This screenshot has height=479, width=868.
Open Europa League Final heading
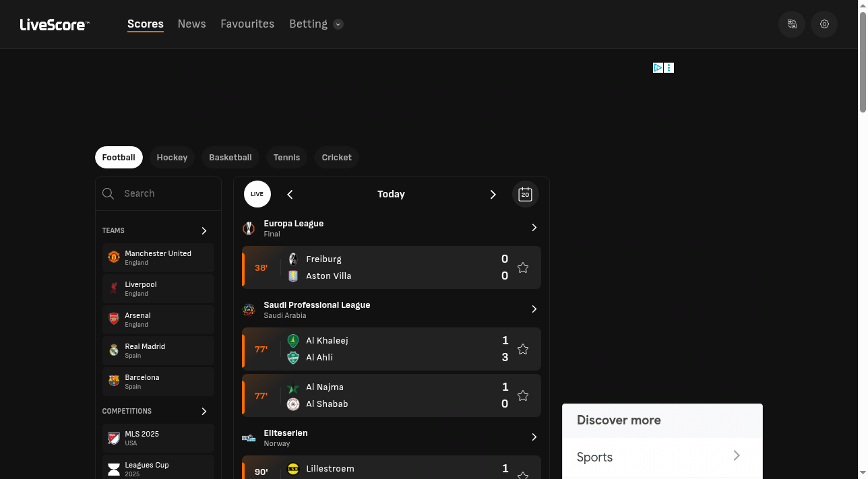click(x=293, y=228)
